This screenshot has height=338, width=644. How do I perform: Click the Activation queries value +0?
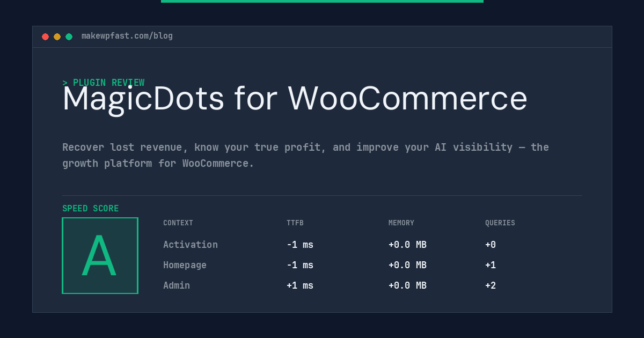491,245
